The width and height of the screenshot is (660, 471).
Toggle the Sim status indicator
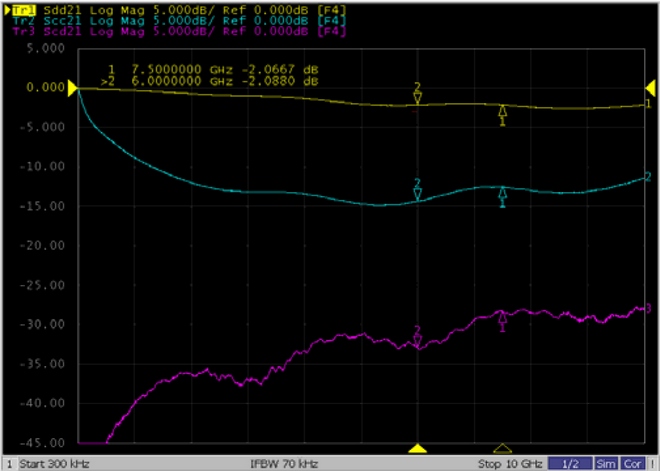tap(607, 464)
